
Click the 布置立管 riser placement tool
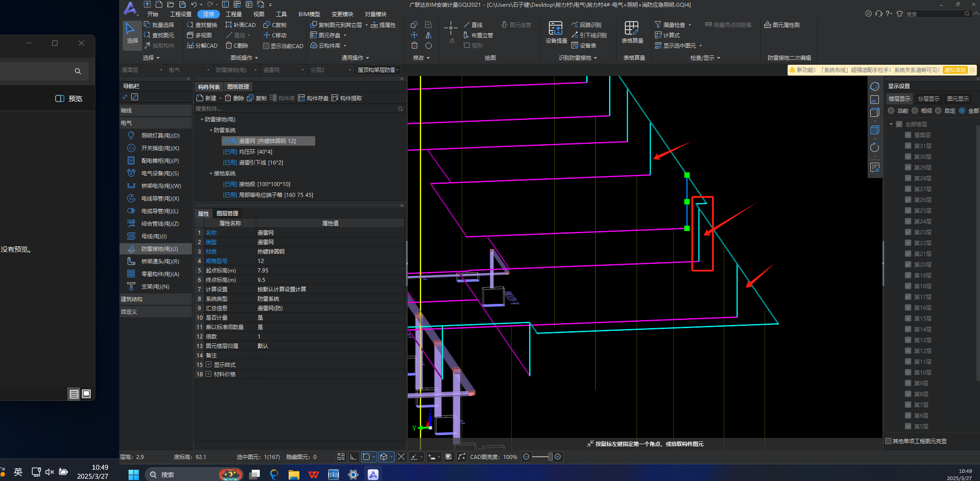click(x=478, y=35)
